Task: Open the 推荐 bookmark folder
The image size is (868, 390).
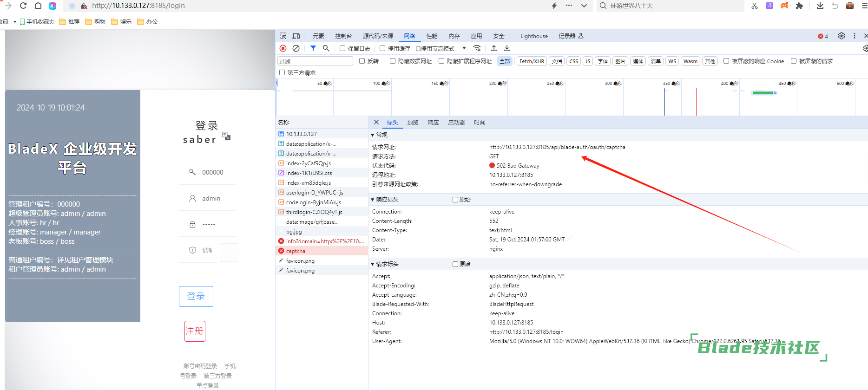Action: [x=69, y=21]
